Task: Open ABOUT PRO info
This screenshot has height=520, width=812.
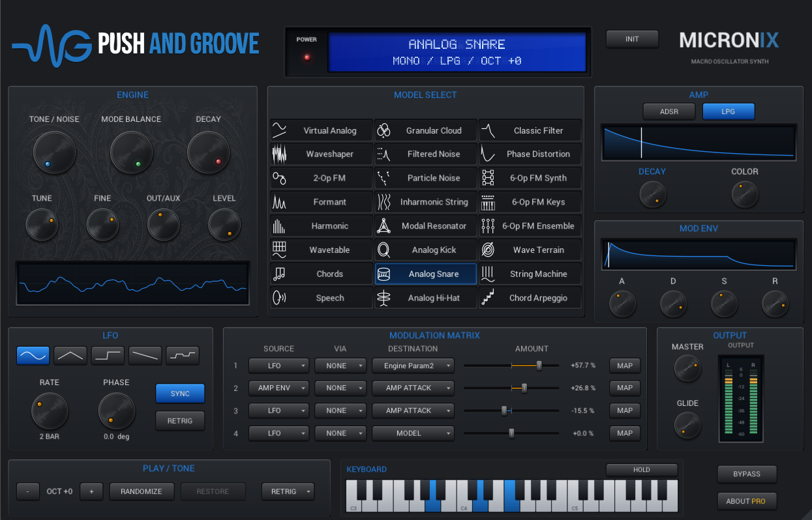Action: coord(747,501)
